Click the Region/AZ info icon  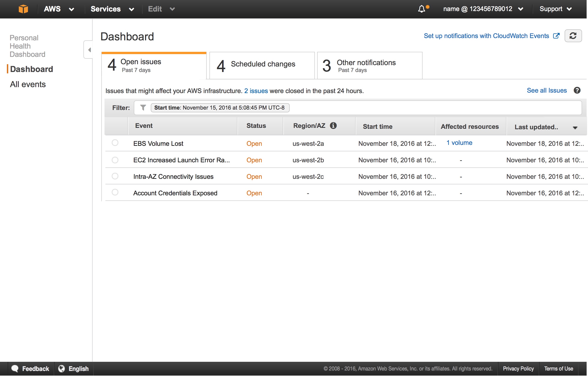coord(334,125)
